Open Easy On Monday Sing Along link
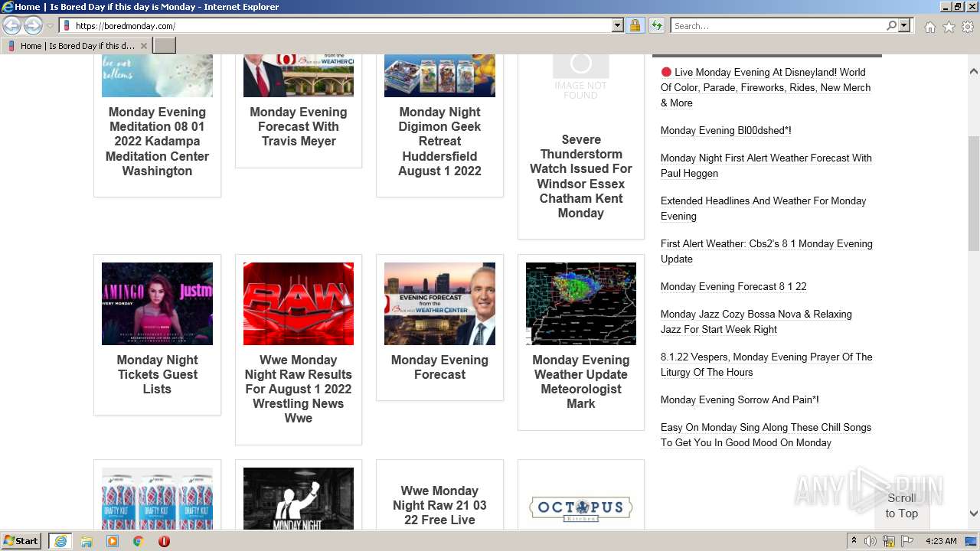Image resolution: width=980 pixels, height=551 pixels. click(766, 435)
